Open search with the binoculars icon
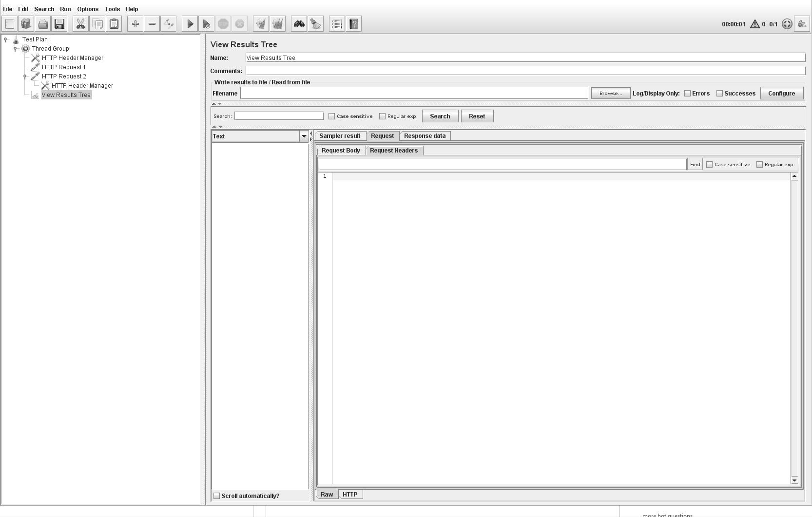Image resolution: width=812 pixels, height=517 pixels. pyautogui.click(x=299, y=24)
